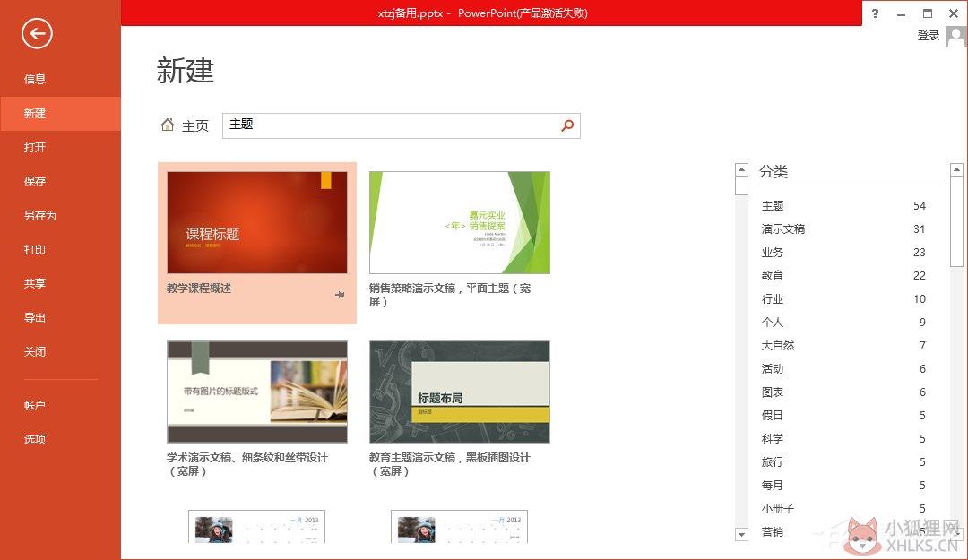Image resolution: width=968 pixels, height=560 pixels.
Task: Click the 学术演示文稿、细条纹和丝带设计 caption
Action: coord(247,464)
